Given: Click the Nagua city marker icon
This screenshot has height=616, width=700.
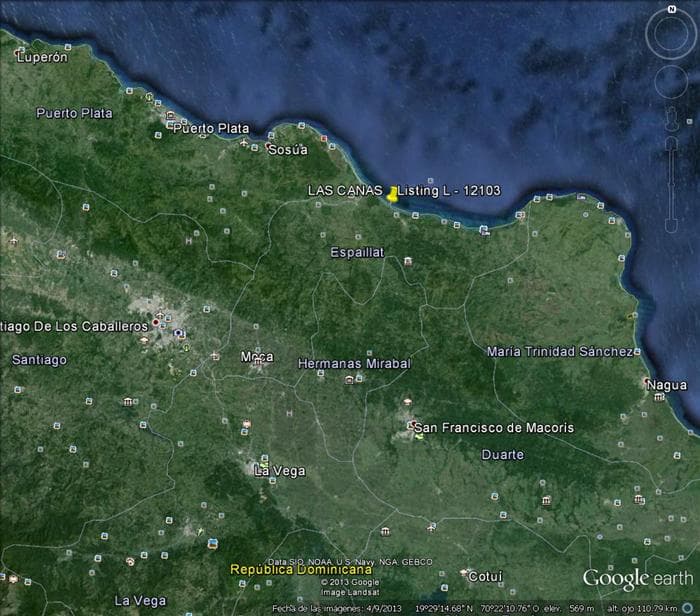Looking at the screenshot, I should coord(659,396).
